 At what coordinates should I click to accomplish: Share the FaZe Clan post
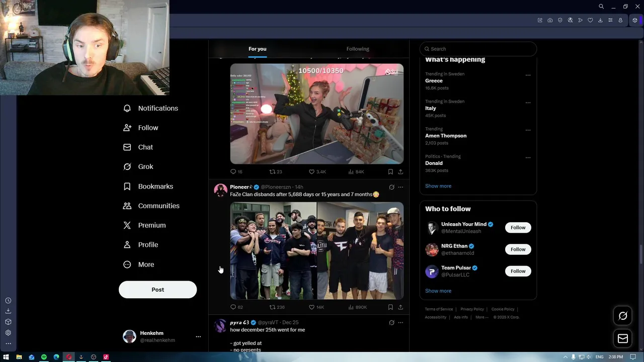click(400, 307)
